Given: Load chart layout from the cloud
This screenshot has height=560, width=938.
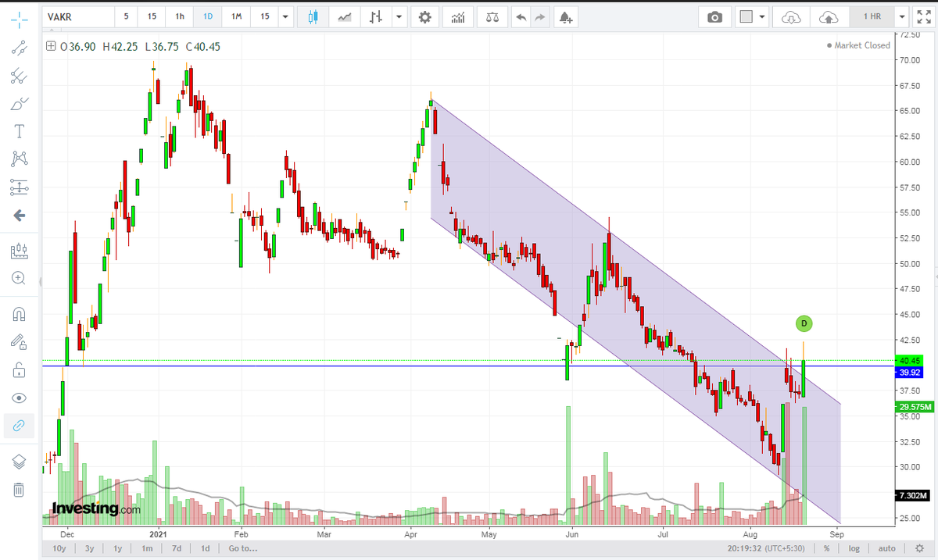Looking at the screenshot, I should tap(792, 16).
